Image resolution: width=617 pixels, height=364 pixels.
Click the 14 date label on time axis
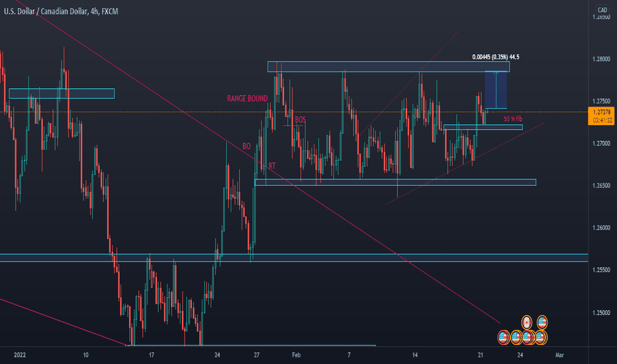(x=414, y=355)
